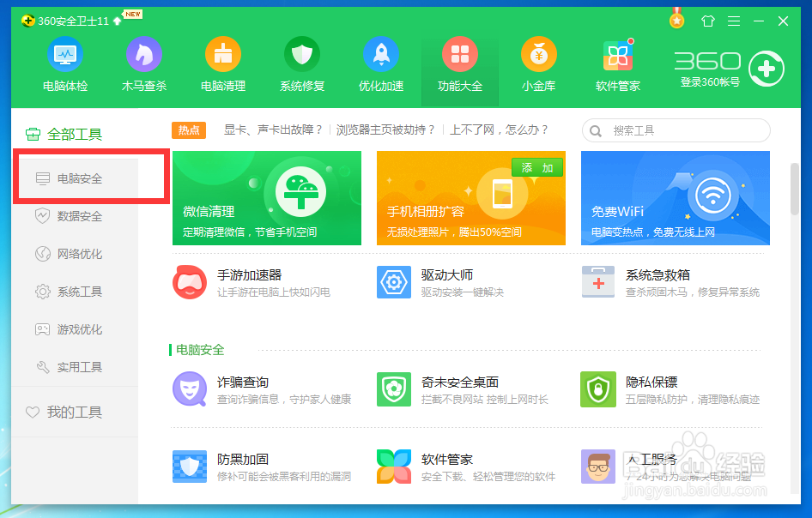Screen dimensions: 812x518
Task: Open the main menu hamburger icon
Action: pos(733,21)
